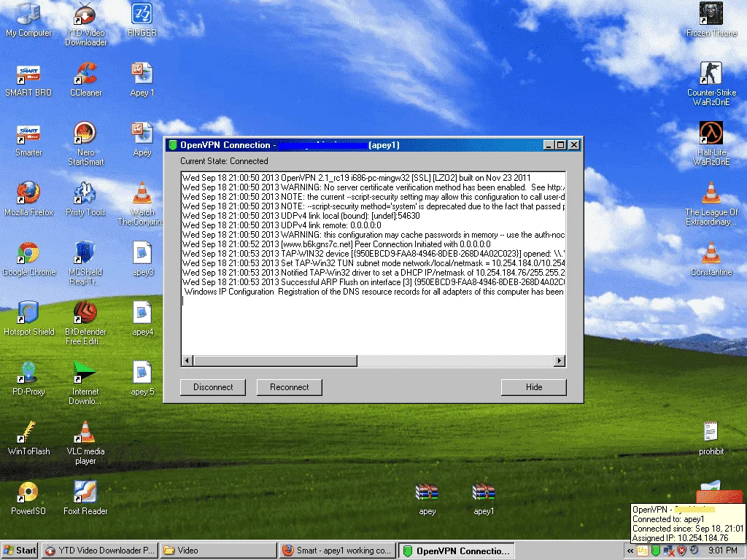
Task: Switch to YTD Video Downloader taskbar item
Action: click(100, 551)
